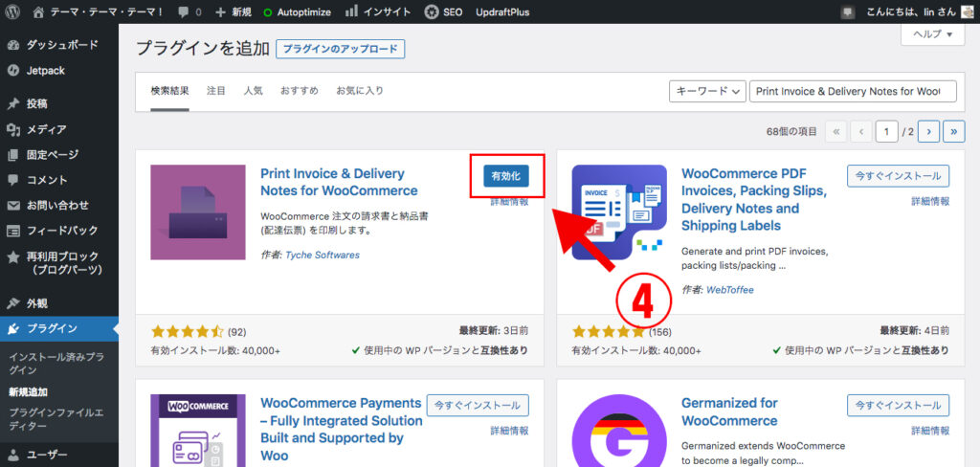Viewport: 980px width, 467px height.
Task: Open the こんにちは、lin さん account menu
Action: pyautogui.click(x=912, y=11)
